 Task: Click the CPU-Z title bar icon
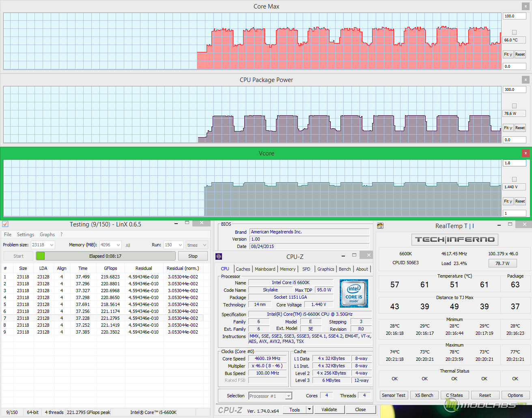click(x=219, y=256)
